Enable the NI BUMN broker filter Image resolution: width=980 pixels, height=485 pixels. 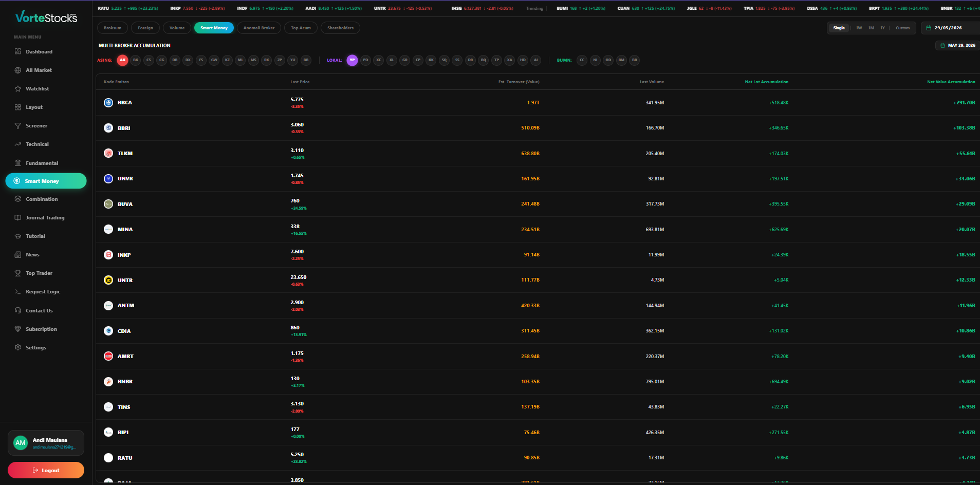click(595, 60)
